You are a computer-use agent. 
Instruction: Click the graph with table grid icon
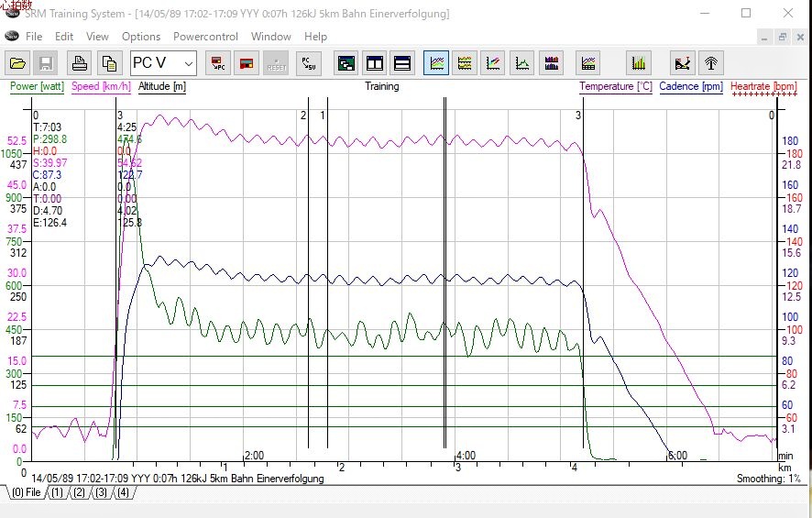(587, 63)
